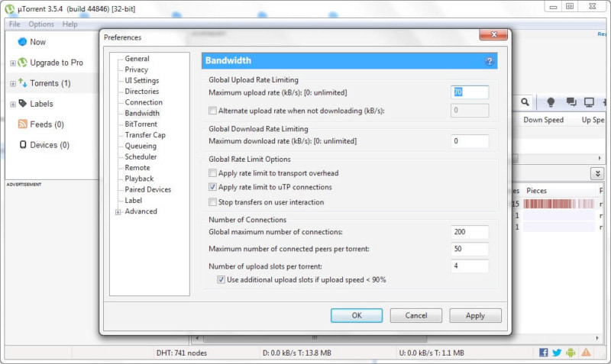Open the File menu
This screenshot has width=611, height=364.
pyautogui.click(x=15, y=24)
